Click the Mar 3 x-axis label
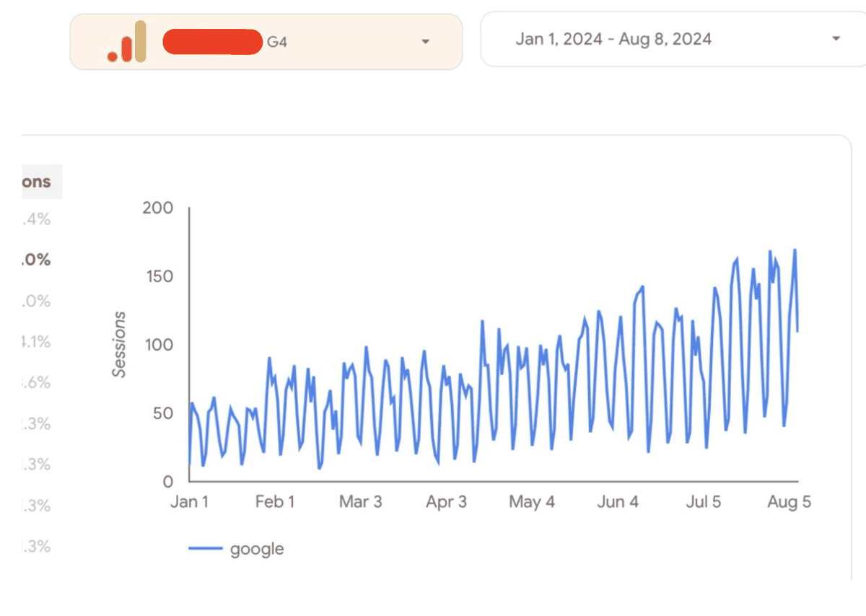866x616 pixels. pos(361,502)
